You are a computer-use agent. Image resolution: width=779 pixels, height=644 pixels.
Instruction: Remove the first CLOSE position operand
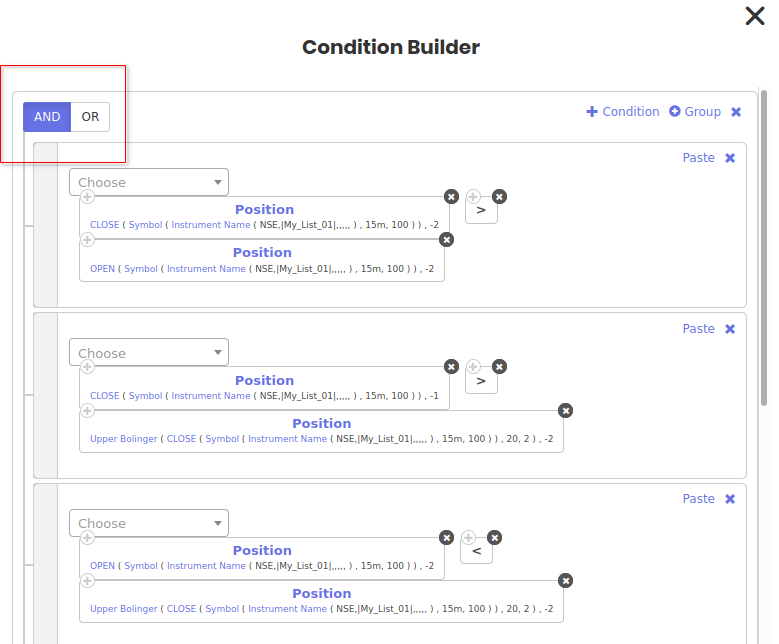pos(451,197)
